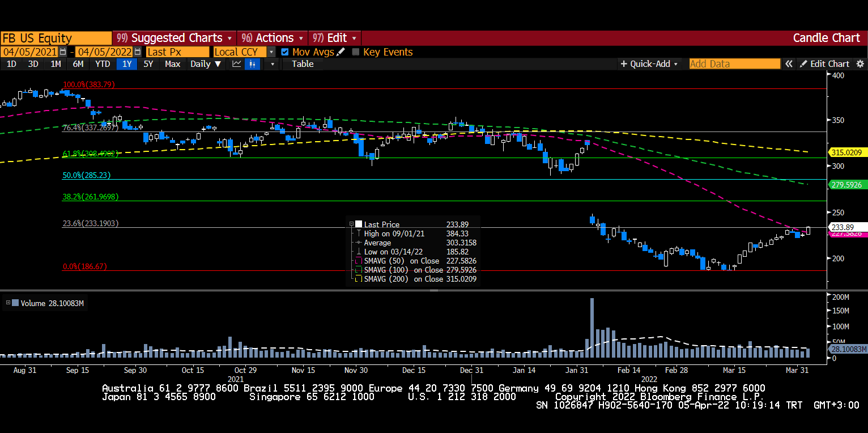Click the Volume 28.10083M legend label

(52, 303)
